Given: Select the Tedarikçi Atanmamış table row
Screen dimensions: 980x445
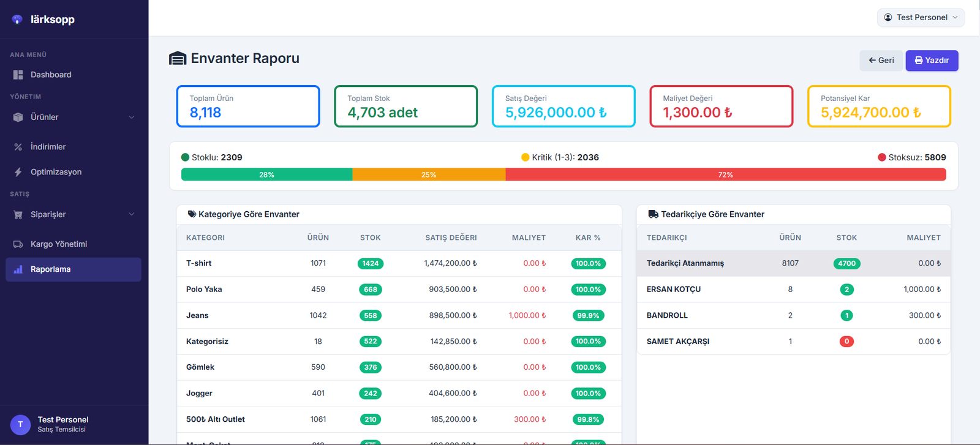Looking at the screenshot, I should tap(793, 263).
